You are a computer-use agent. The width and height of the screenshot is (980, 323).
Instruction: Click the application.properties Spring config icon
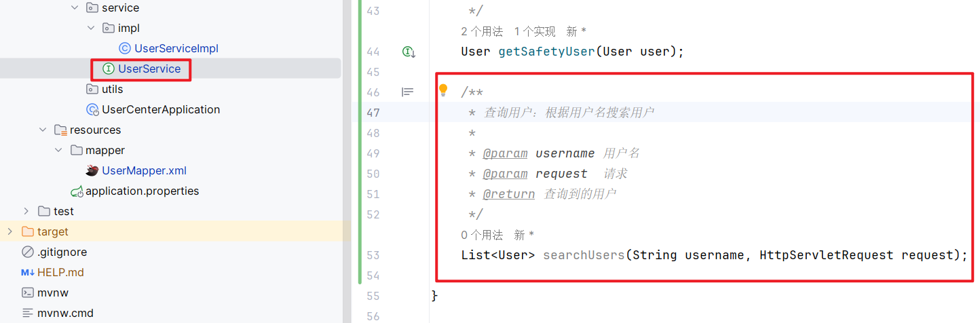tap(77, 191)
